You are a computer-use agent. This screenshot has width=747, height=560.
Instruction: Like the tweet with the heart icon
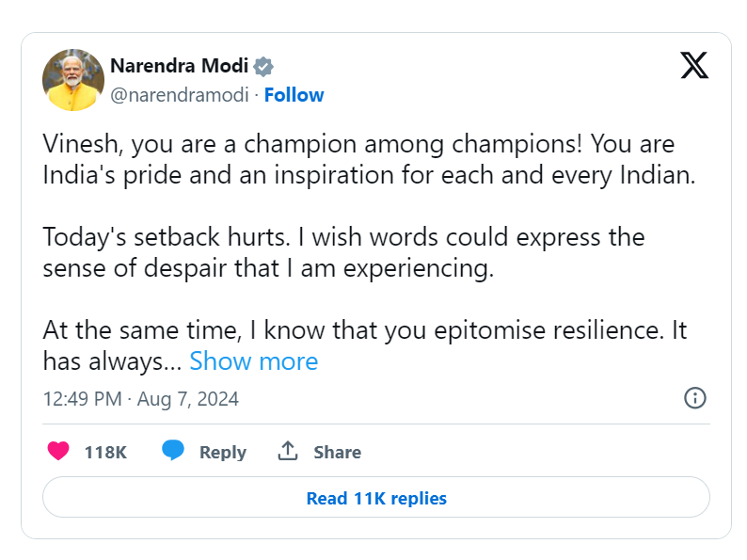[x=58, y=452]
